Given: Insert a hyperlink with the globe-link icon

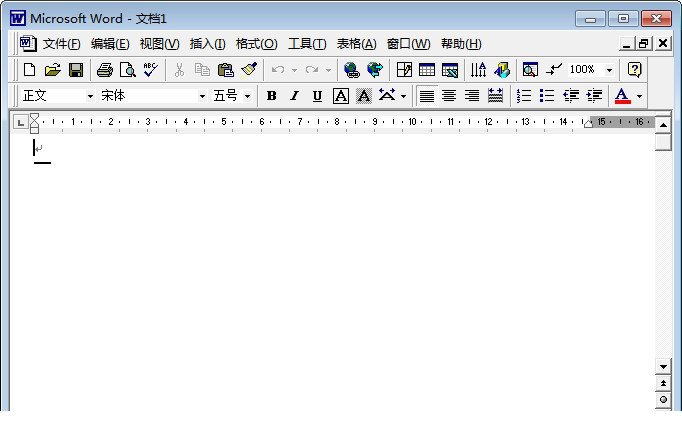Looking at the screenshot, I should pyautogui.click(x=351, y=70).
